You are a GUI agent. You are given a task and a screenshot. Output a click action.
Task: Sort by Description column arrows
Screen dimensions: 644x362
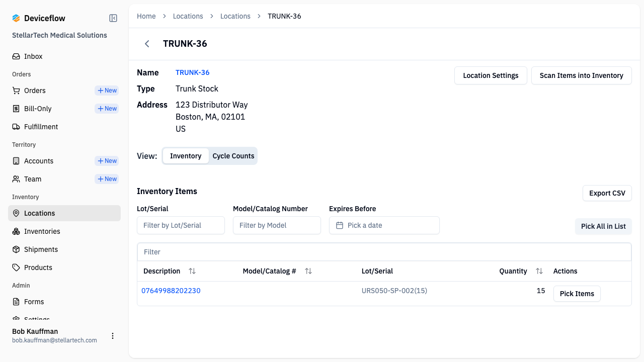(x=192, y=271)
